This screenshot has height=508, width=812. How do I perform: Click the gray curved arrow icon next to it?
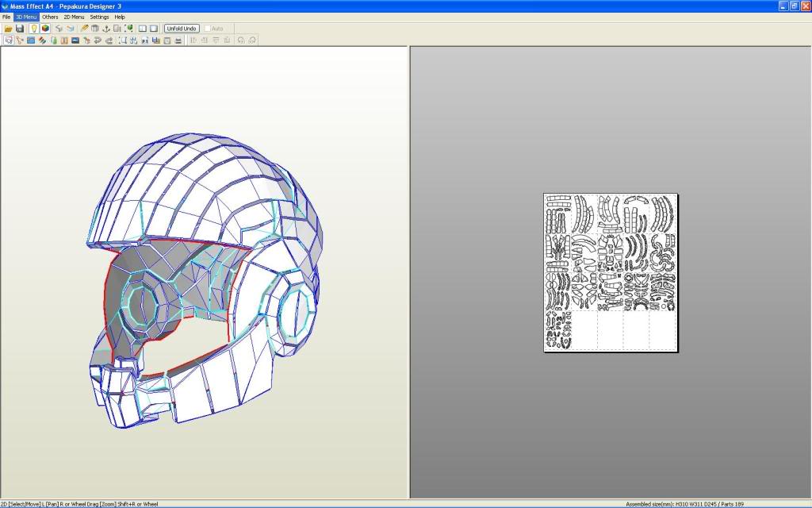[x=109, y=40]
